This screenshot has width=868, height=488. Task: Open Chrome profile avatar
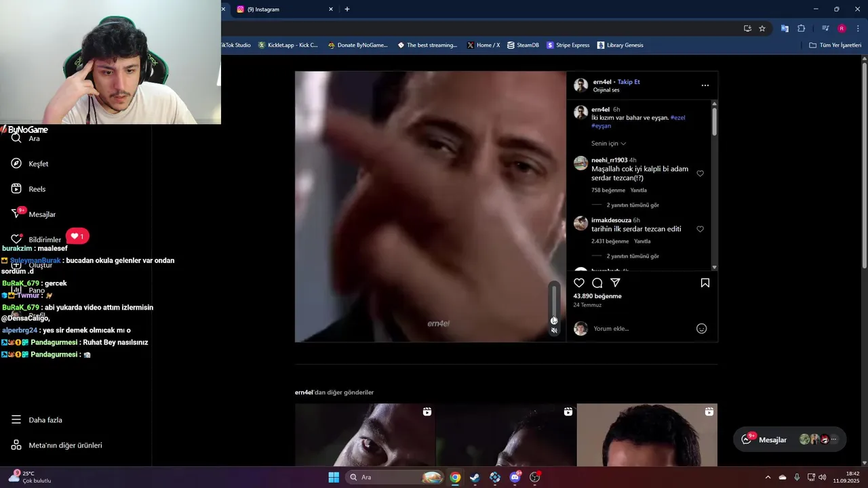pyautogui.click(x=842, y=28)
